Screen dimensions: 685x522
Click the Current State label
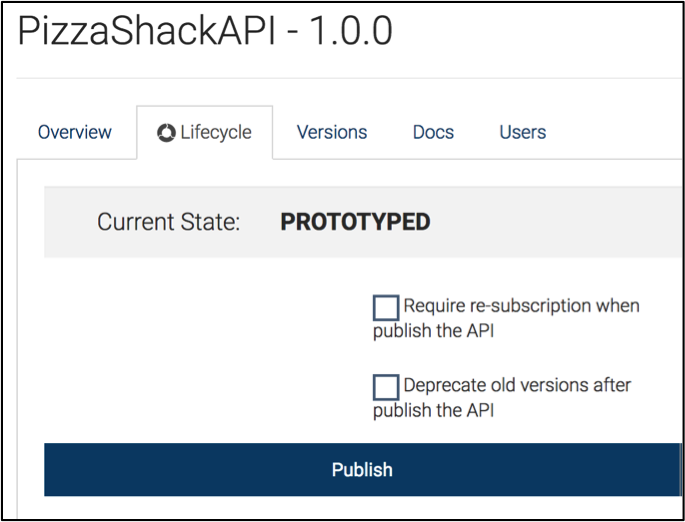[168, 222]
